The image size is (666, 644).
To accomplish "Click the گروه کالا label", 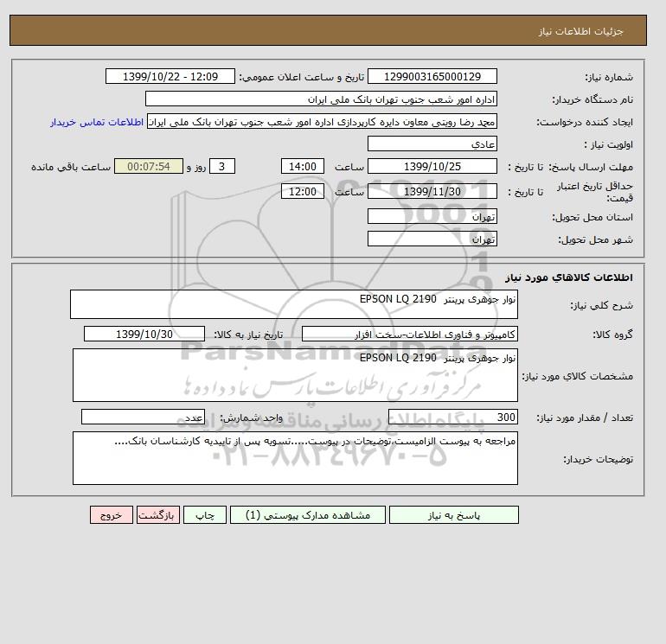I will [613, 335].
